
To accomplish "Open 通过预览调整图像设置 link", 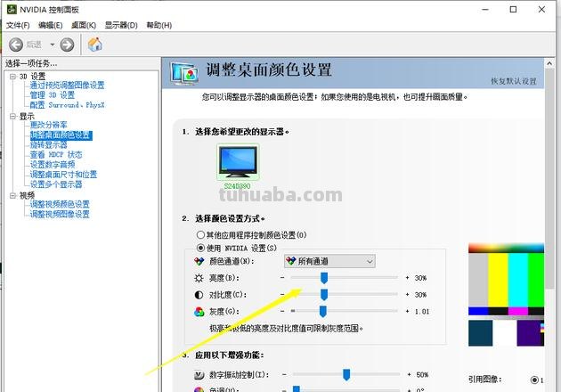I will 68,86.
